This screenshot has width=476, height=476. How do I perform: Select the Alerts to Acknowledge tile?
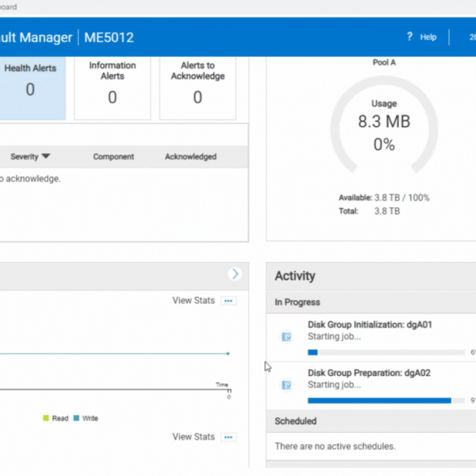click(198, 89)
